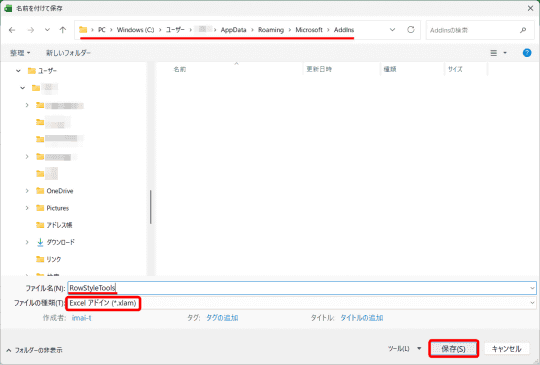Collapse folders with フォルダーの非表示
540x365 pixels.
34,350
